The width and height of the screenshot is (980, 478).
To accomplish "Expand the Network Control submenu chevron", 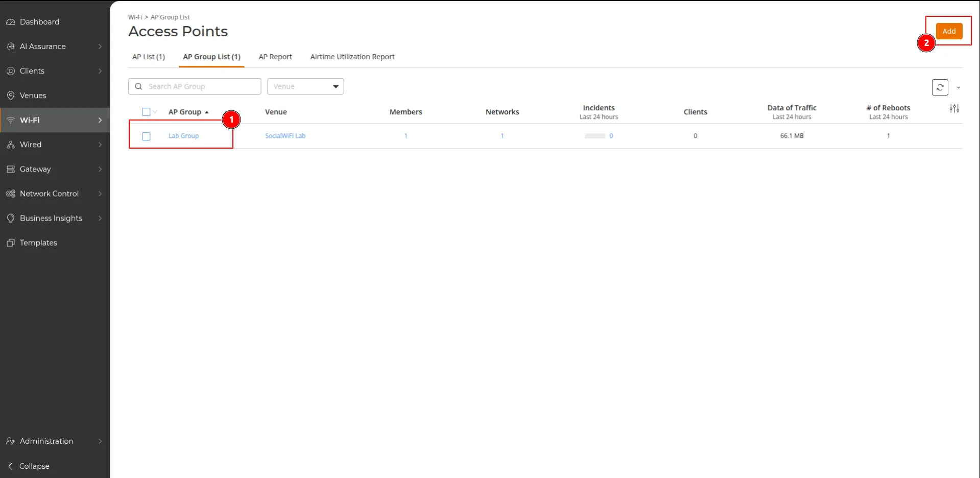I will 100,194.
